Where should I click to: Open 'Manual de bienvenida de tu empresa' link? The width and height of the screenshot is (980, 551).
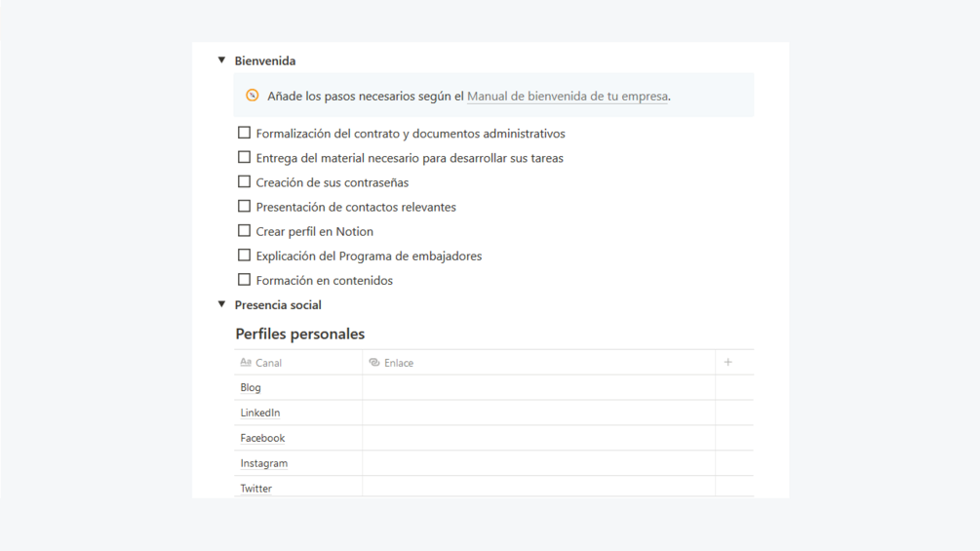(568, 97)
